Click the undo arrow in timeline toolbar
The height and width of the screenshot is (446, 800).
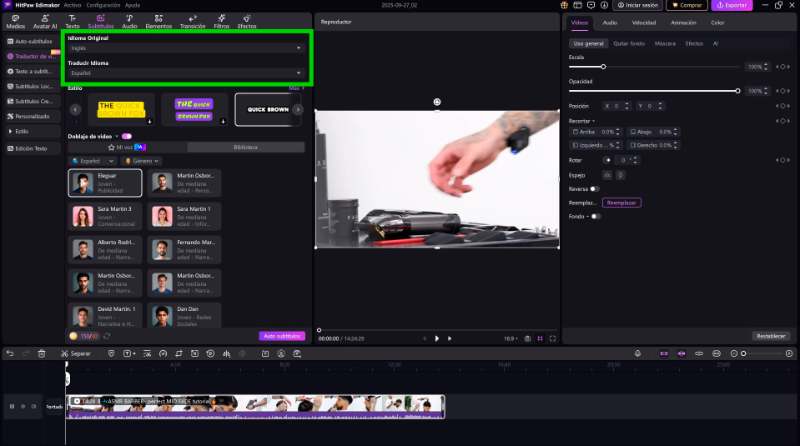click(x=10, y=353)
